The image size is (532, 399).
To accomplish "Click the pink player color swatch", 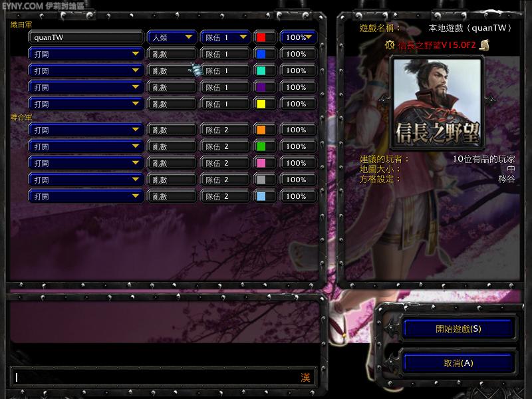I will coord(261,163).
